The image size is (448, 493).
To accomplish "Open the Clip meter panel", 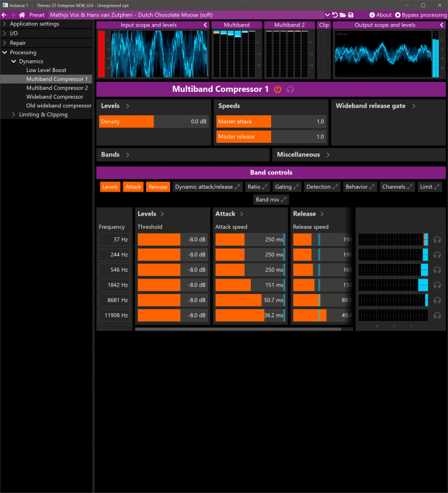I will coord(324,25).
